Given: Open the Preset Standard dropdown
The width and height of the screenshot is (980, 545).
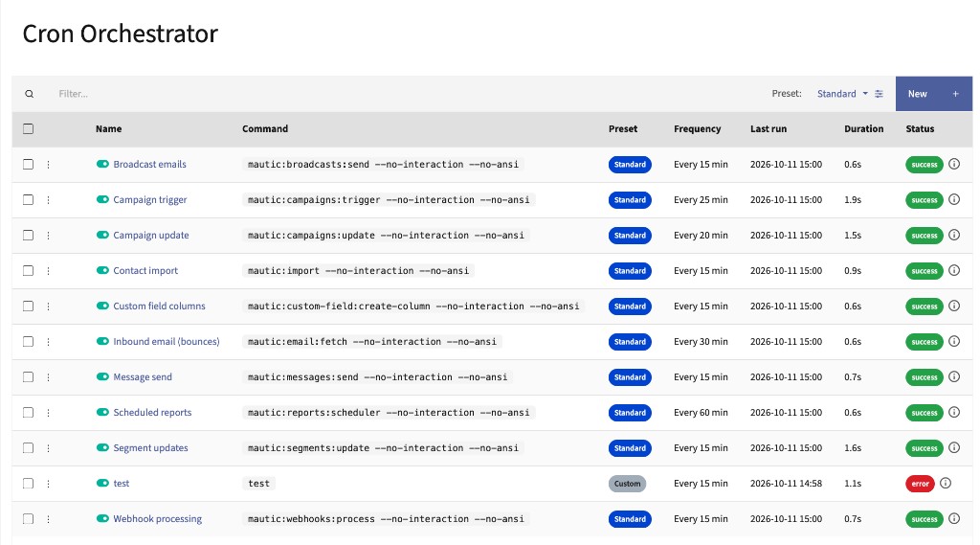Looking at the screenshot, I should (842, 94).
